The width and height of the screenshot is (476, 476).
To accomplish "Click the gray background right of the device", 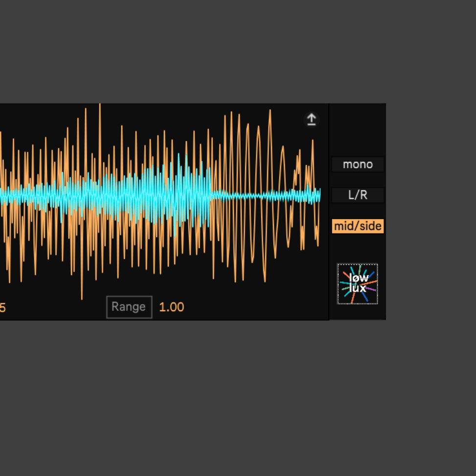I will [x=431, y=212].
